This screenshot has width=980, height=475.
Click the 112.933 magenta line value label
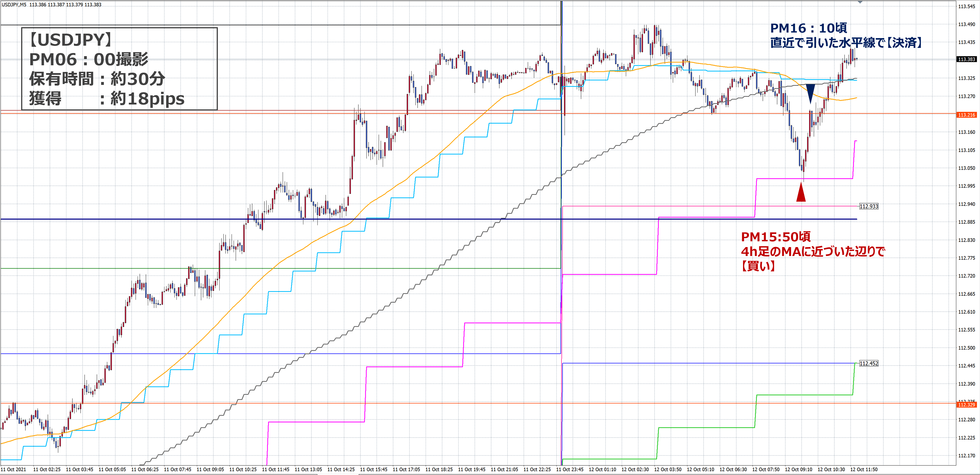pos(869,206)
